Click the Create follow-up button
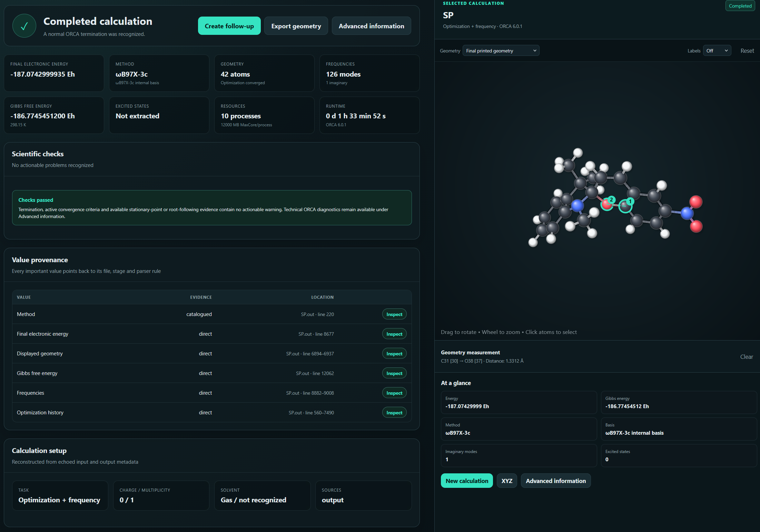Image resolution: width=760 pixels, height=532 pixels. 229,26
